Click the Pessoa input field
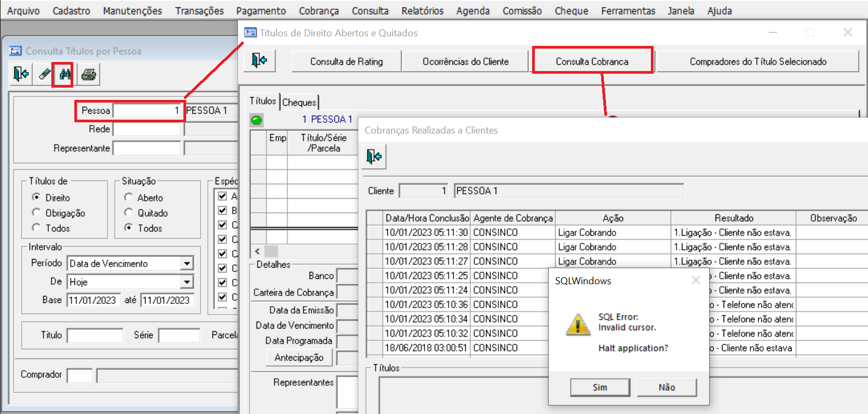The image size is (868, 414). [x=147, y=111]
